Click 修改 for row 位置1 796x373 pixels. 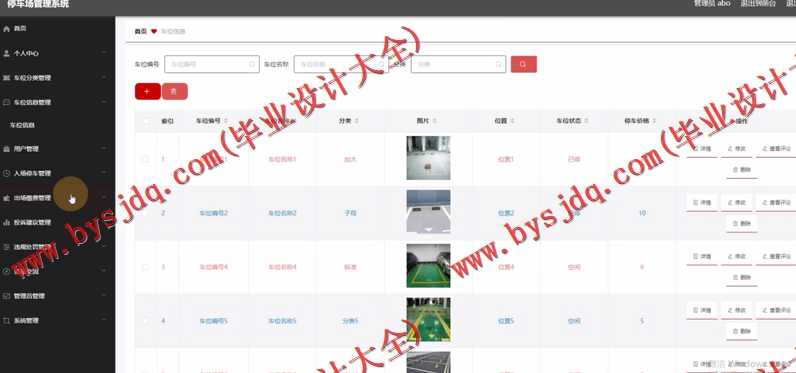click(x=737, y=149)
